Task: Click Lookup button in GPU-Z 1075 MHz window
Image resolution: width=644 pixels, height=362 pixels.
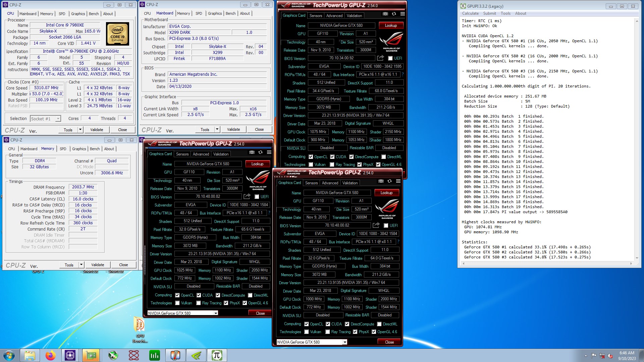Action: [x=391, y=25]
